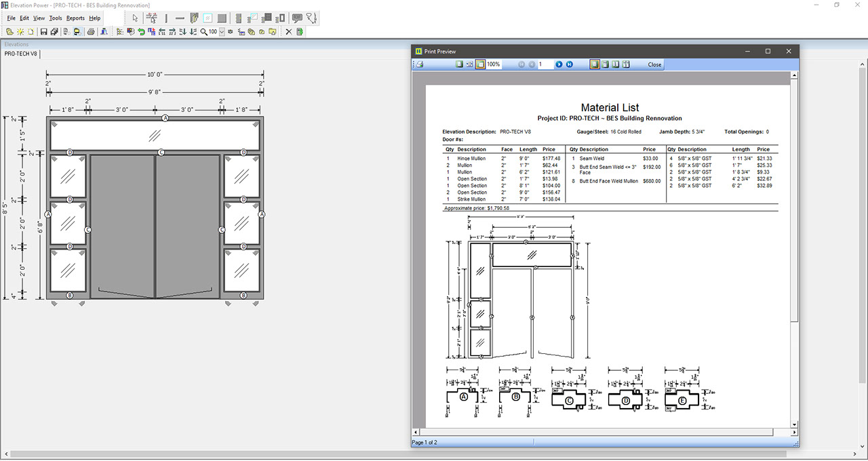
Task: Jump to last page in preview
Action: pyautogui.click(x=569, y=64)
